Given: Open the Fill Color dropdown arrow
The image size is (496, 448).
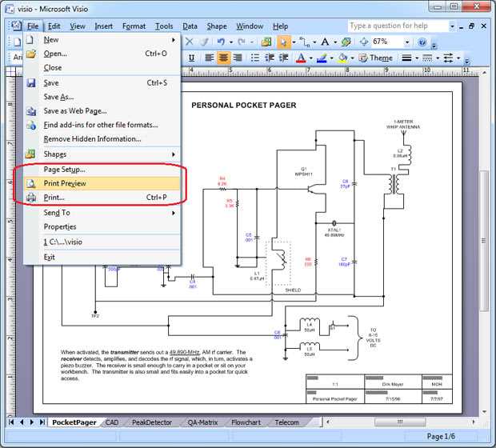Looking at the screenshot, I should click(352, 58).
